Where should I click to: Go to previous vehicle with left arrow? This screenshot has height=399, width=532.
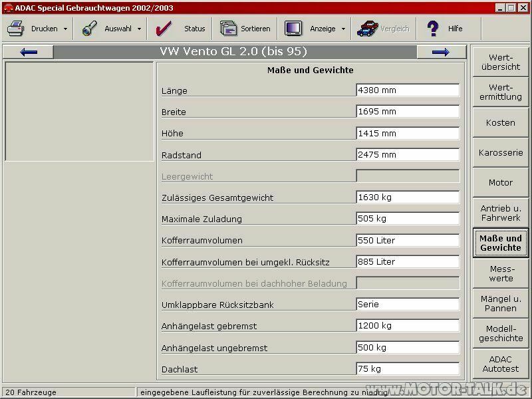coord(28,53)
